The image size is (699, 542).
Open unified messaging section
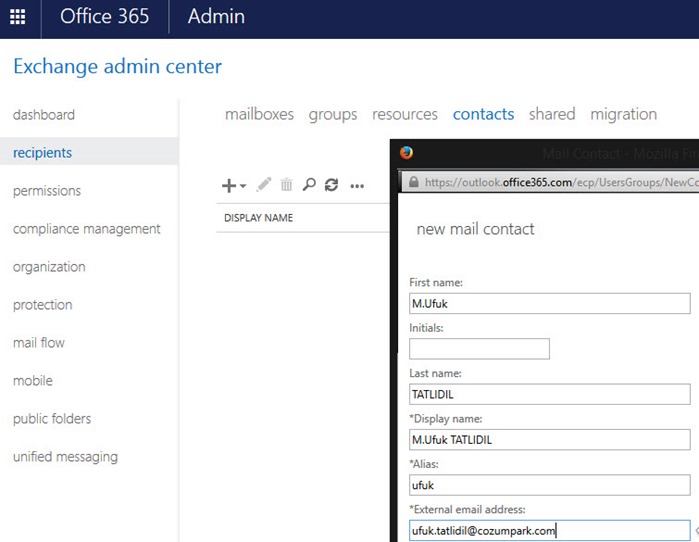click(x=66, y=457)
